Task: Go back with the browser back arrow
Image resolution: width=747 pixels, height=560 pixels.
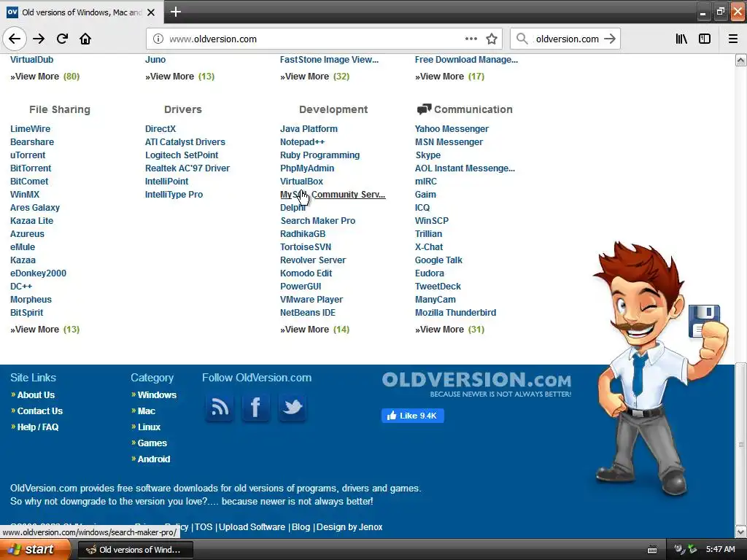Action: (15, 39)
